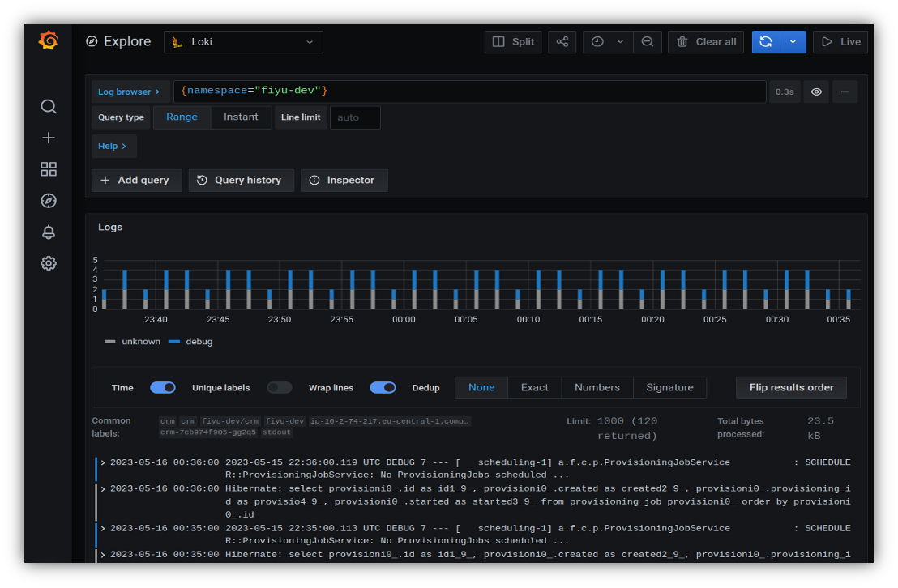Click Add query button

tap(136, 181)
